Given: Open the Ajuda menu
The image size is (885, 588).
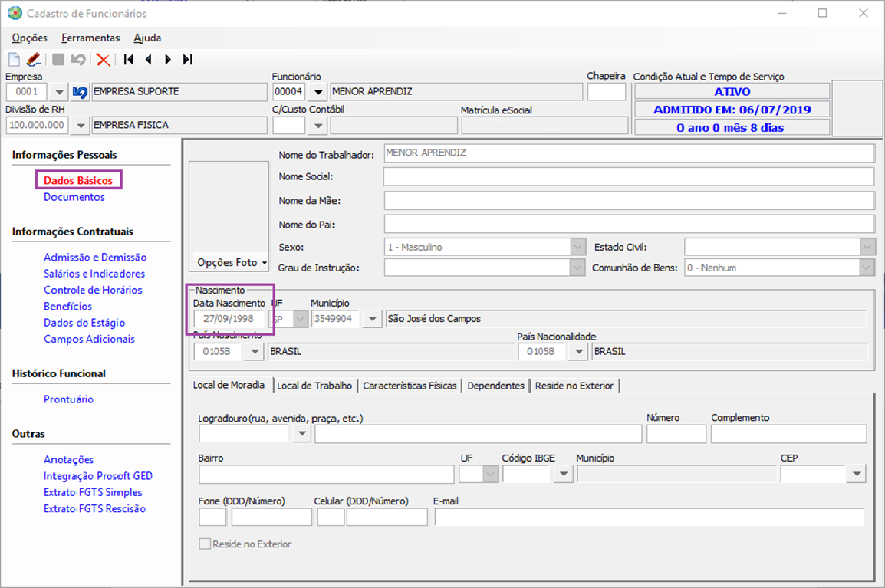Looking at the screenshot, I should (x=147, y=38).
